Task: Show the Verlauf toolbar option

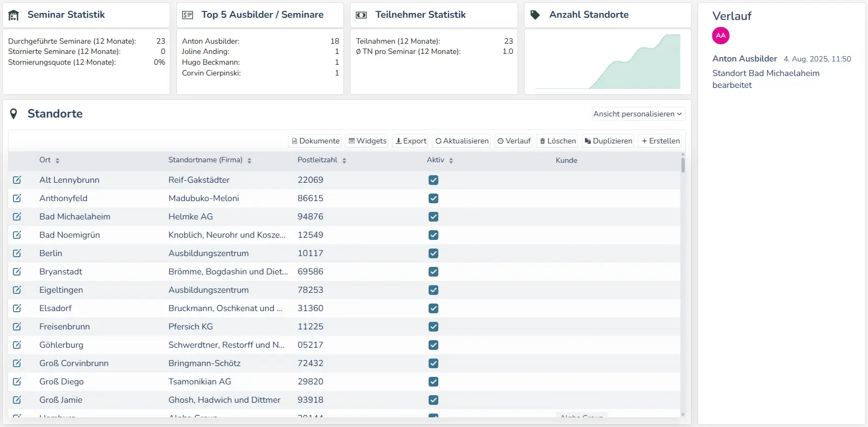Action: [x=514, y=141]
